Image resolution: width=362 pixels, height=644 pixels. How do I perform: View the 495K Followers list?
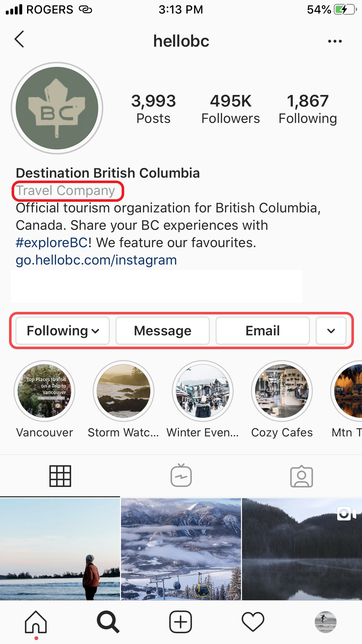point(230,109)
